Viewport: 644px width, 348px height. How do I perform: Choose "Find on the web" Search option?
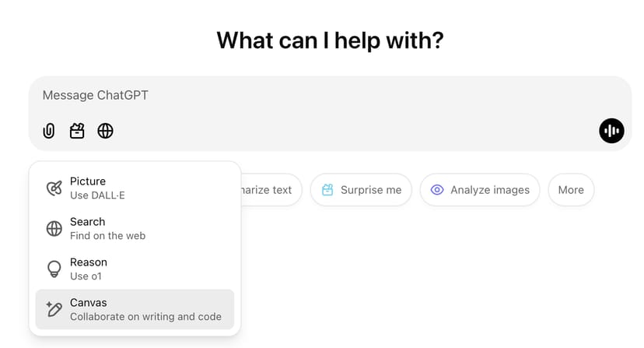coord(134,228)
